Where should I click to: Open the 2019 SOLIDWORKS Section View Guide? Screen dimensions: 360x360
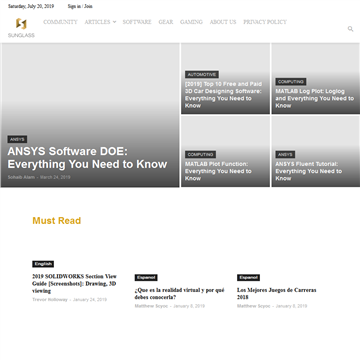[74, 284]
